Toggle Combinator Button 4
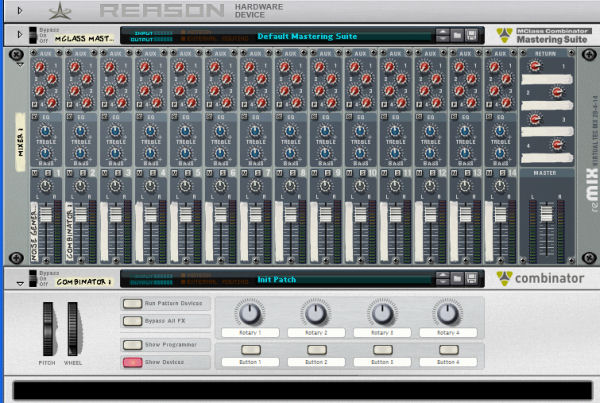This screenshot has height=403, width=600. 448,349
